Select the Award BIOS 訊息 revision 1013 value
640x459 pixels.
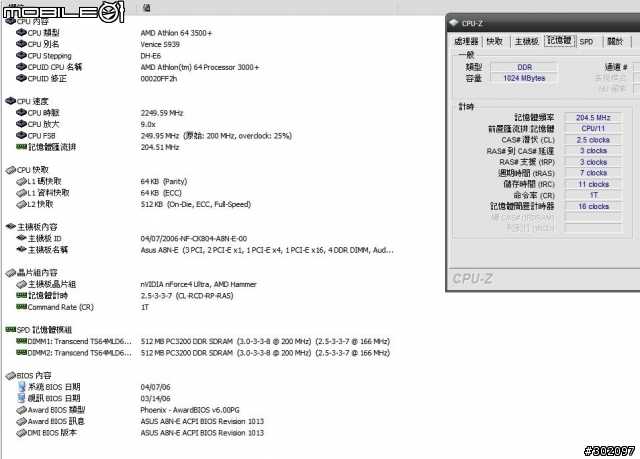click(202, 421)
